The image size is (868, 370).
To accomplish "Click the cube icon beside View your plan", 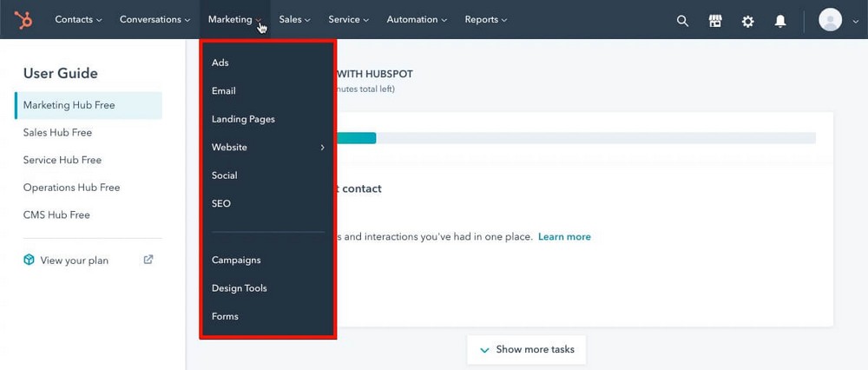I will point(29,260).
